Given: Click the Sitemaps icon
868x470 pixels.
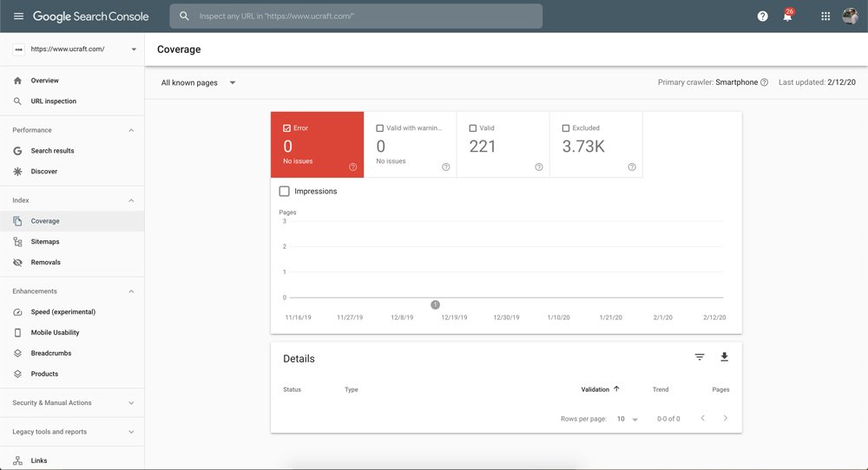Looking at the screenshot, I should (x=17, y=242).
